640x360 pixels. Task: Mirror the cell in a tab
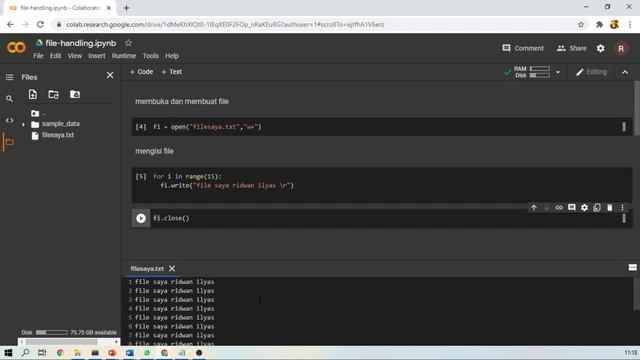click(597, 208)
